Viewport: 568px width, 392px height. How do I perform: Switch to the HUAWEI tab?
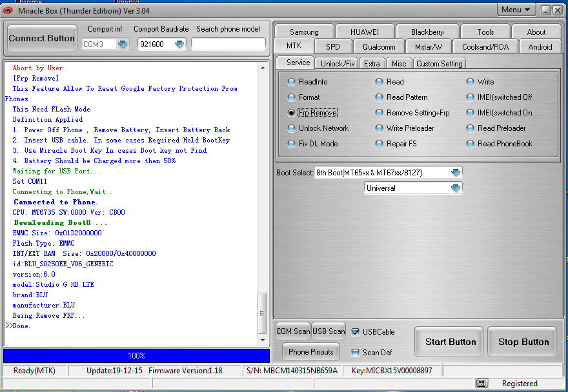click(x=365, y=32)
